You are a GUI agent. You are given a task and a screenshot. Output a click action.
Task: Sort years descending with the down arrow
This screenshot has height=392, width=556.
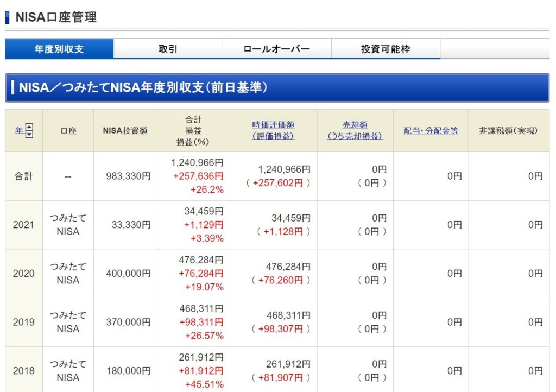[29, 134]
